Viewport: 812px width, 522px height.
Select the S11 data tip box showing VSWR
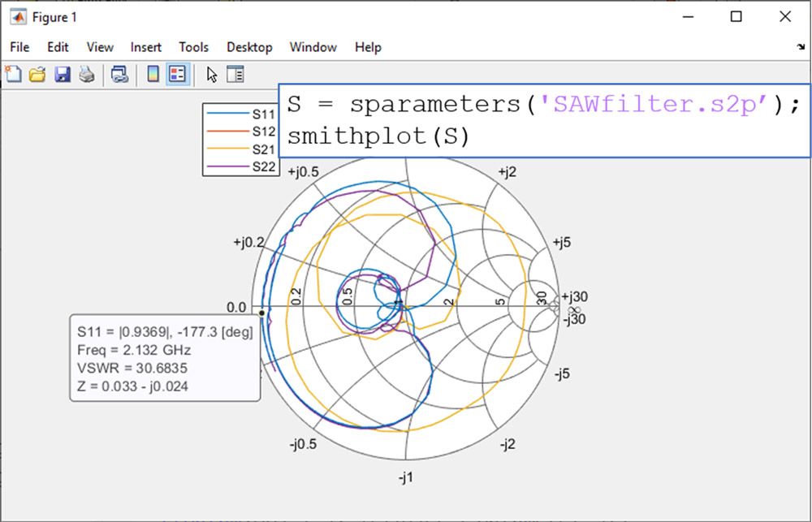pyautogui.click(x=165, y=360)
